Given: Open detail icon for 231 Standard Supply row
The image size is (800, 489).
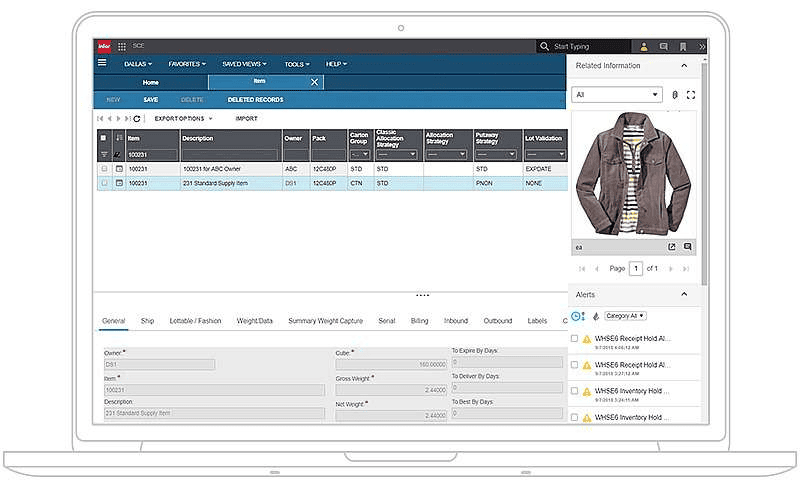Looking at the screenshot, I should click(119, 183).
